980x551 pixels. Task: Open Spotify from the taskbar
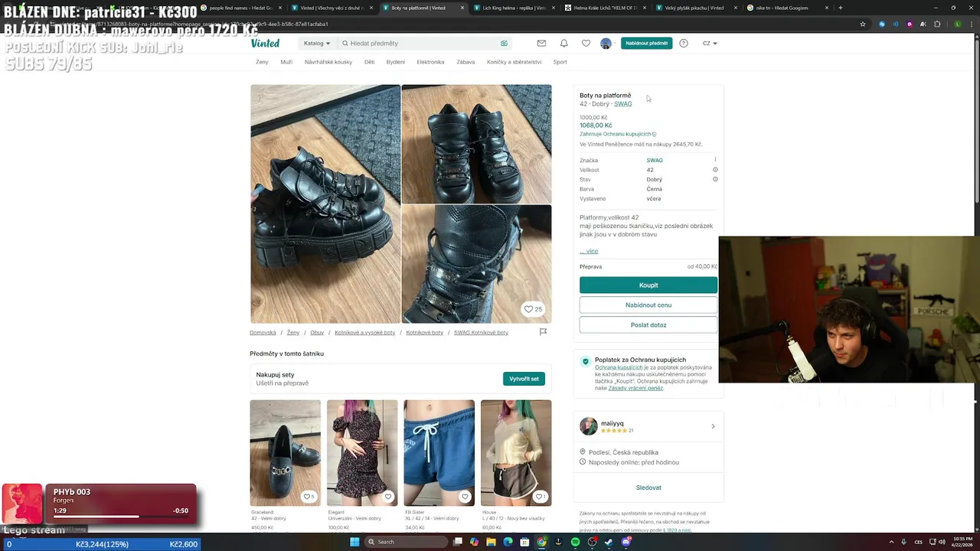(x=575, y=542)
